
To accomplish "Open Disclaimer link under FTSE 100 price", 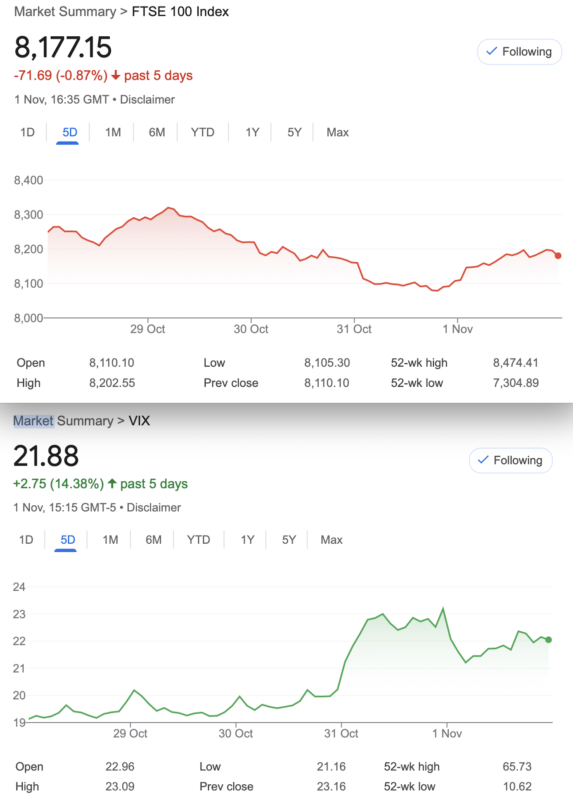I will [x=147, y=99].
